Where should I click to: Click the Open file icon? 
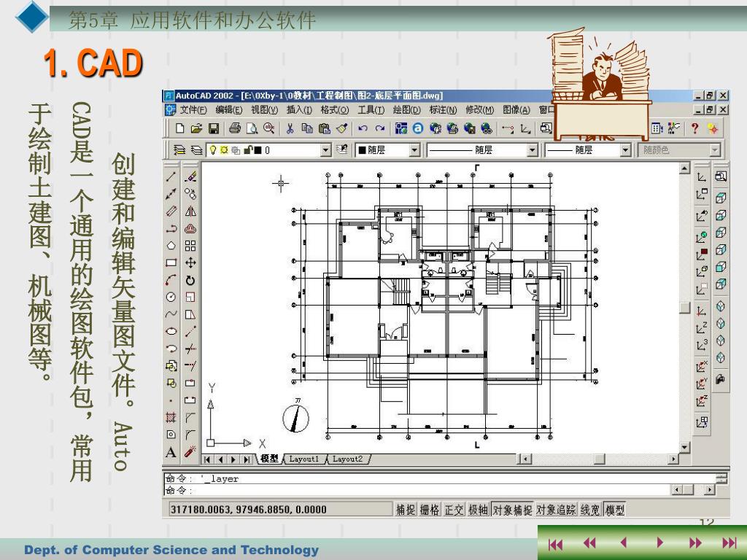pos(196,128)
